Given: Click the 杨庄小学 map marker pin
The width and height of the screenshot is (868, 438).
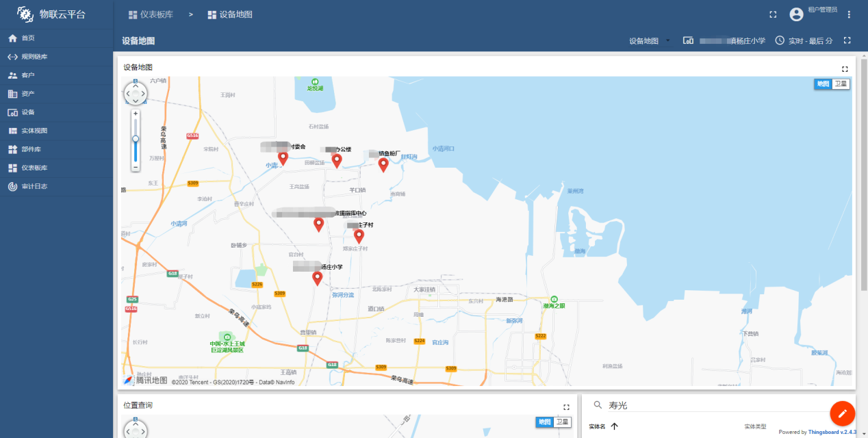Looking at the screenshot, I should click(317, 277).
